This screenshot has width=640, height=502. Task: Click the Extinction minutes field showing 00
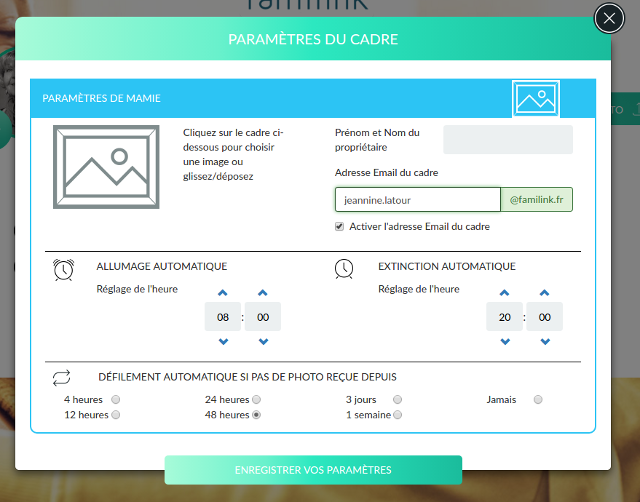click(544, 317)
